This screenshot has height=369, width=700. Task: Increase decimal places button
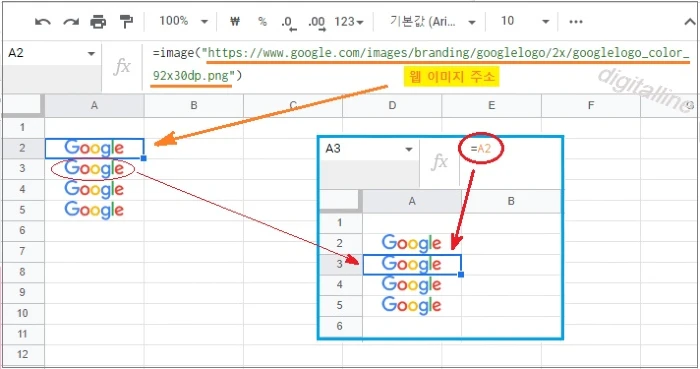click(x=317, y=22)
